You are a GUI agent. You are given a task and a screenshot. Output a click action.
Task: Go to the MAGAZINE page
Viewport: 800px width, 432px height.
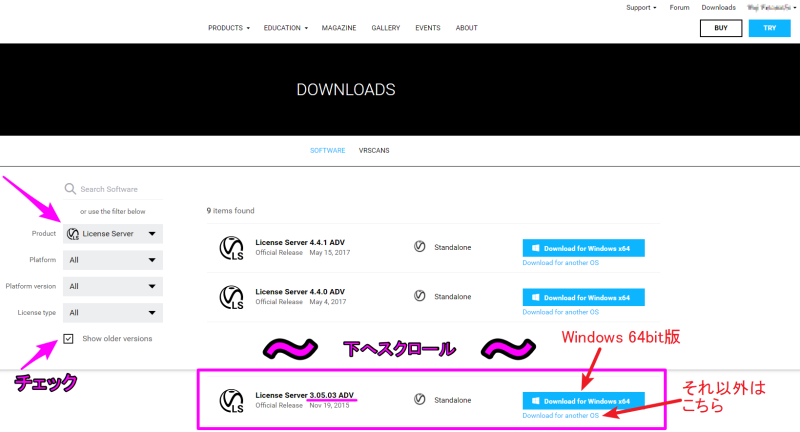click(x=339, y=28)
